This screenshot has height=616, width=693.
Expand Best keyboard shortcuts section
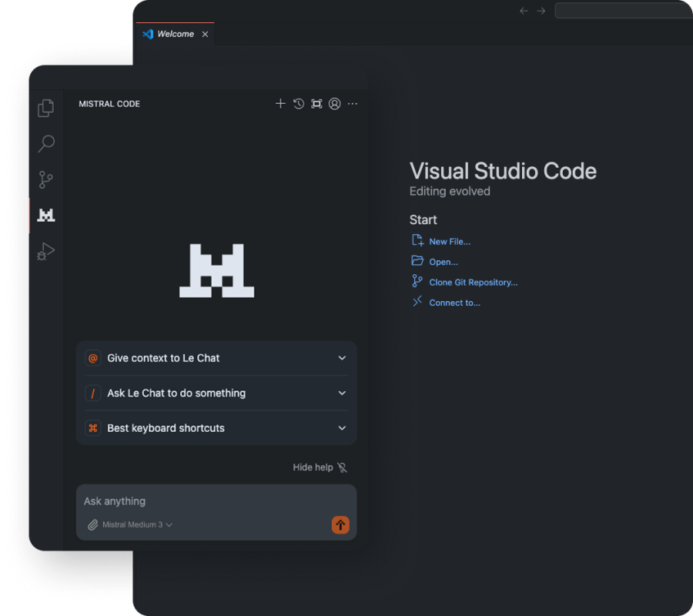click(216, 428)
